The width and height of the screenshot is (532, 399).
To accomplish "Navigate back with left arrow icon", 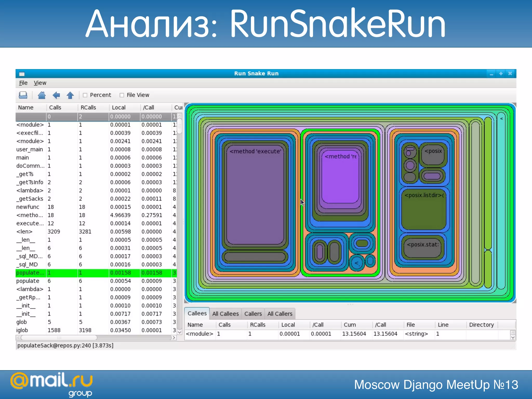I will click(56, 95).
